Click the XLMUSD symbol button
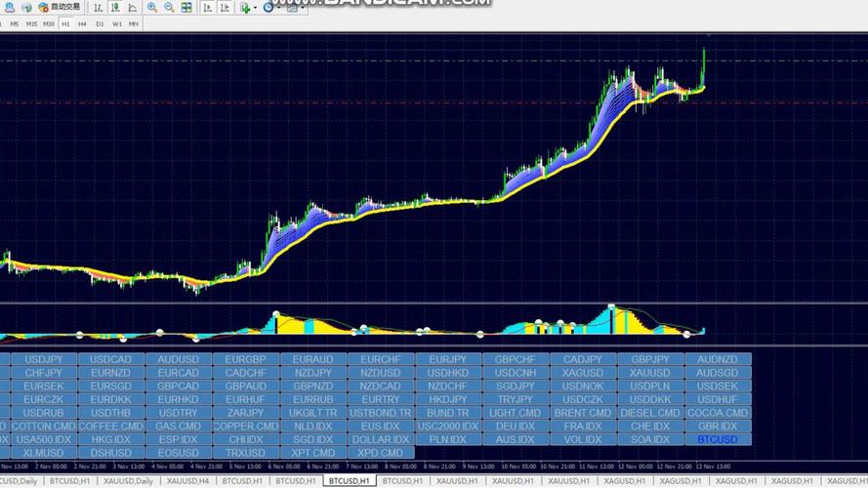The image size is (868, 488). point(44,453)
